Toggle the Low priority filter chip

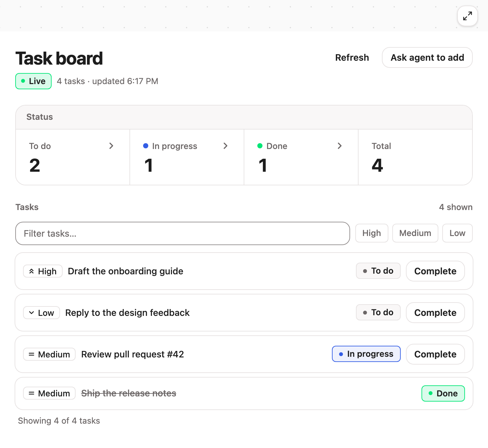point(457,233)
